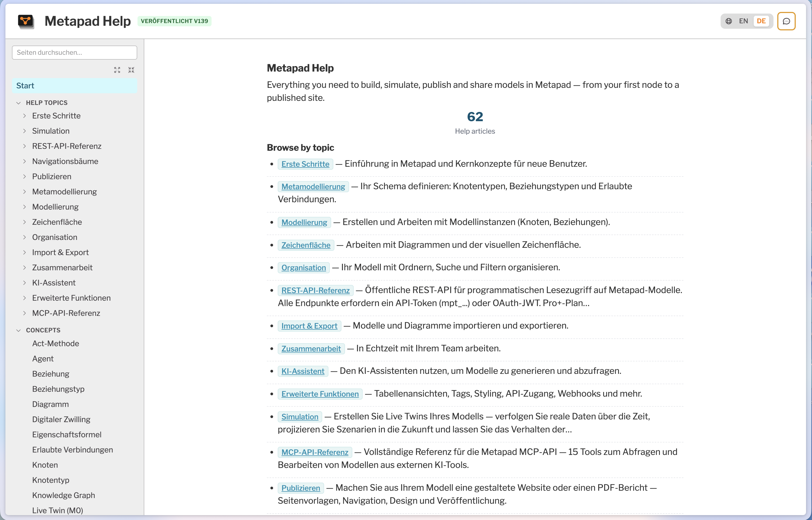Viewport: 812px width, 520px height.
Task: Open the Knotentyp concept
Action: (51, 480)
